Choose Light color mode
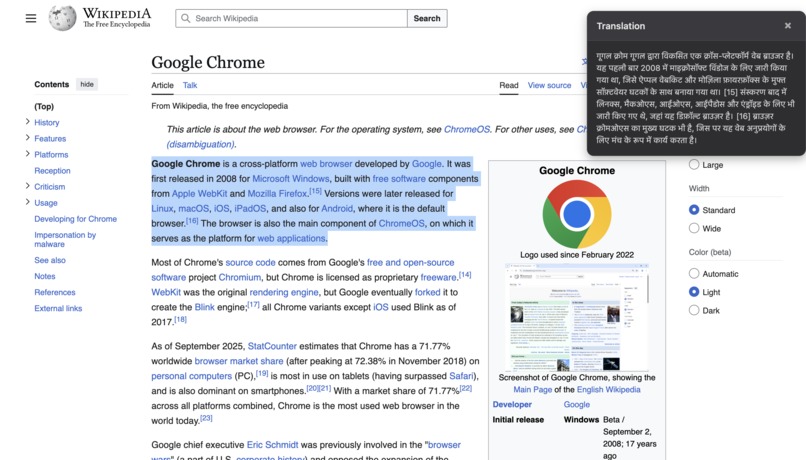This screenshot has width=806, height=460. [x=694, y=292]
